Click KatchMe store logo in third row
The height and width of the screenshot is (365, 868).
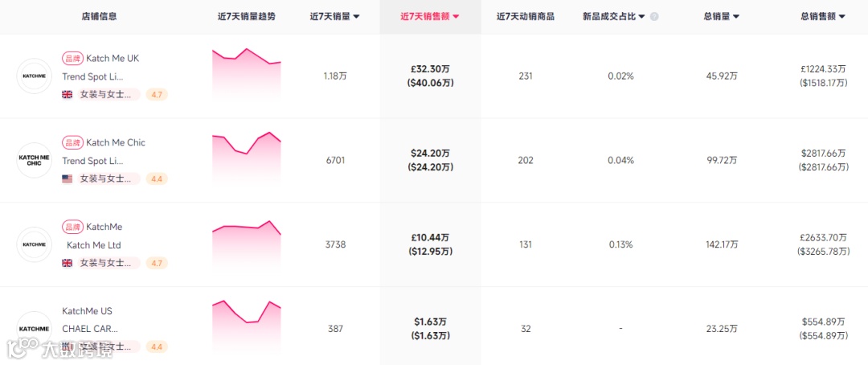point(34,244)
